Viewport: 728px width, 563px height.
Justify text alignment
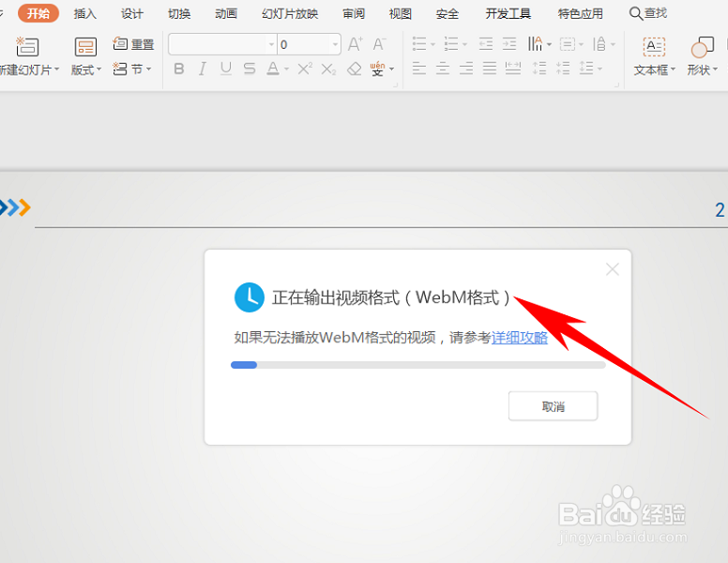click(490, 68)
